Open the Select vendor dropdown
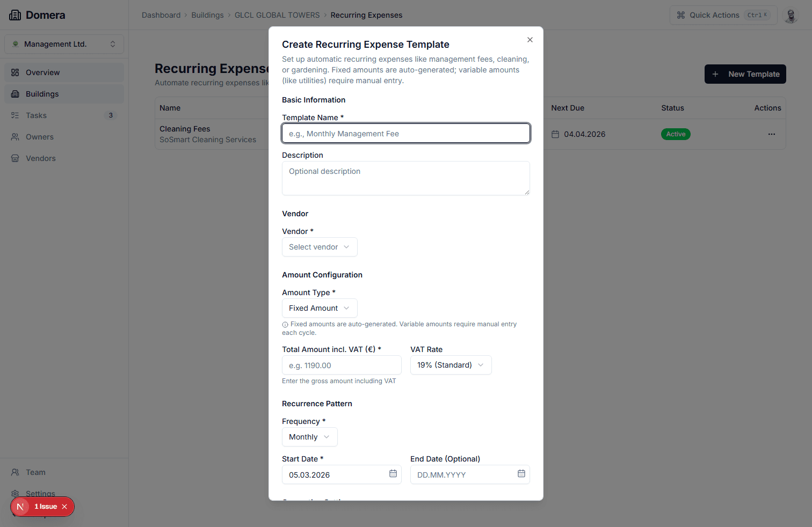This screenshot has width=812, height=527. [x=320, y=247]
